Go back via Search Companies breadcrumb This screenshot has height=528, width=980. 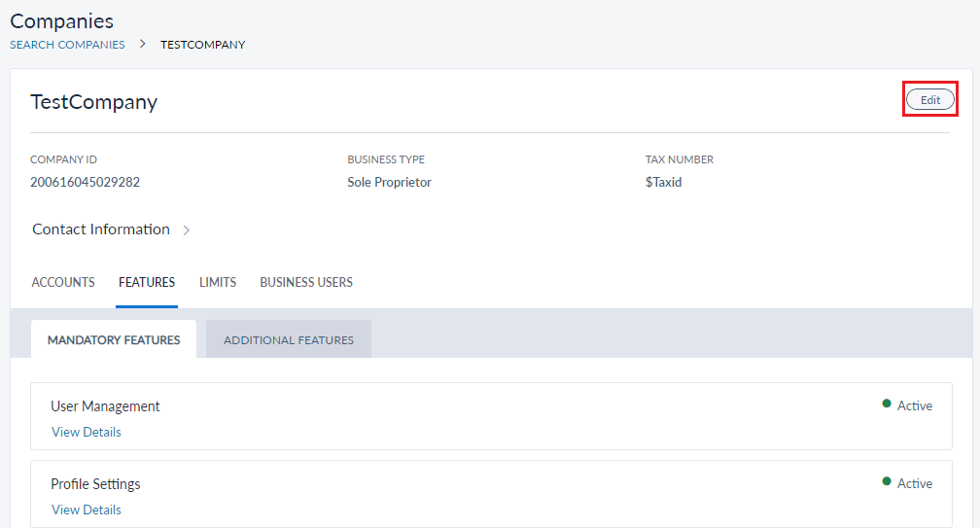[x=67, y=45]
